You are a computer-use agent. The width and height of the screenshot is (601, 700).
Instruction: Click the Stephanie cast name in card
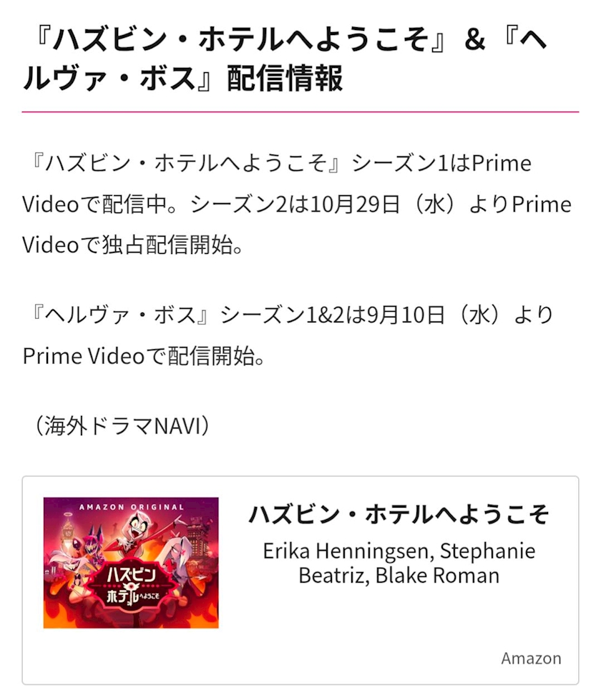coord(488,551)
